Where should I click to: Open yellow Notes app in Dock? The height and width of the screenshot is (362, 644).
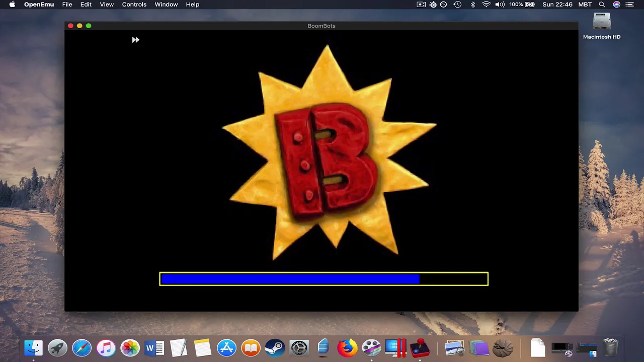tap(203, 347)
